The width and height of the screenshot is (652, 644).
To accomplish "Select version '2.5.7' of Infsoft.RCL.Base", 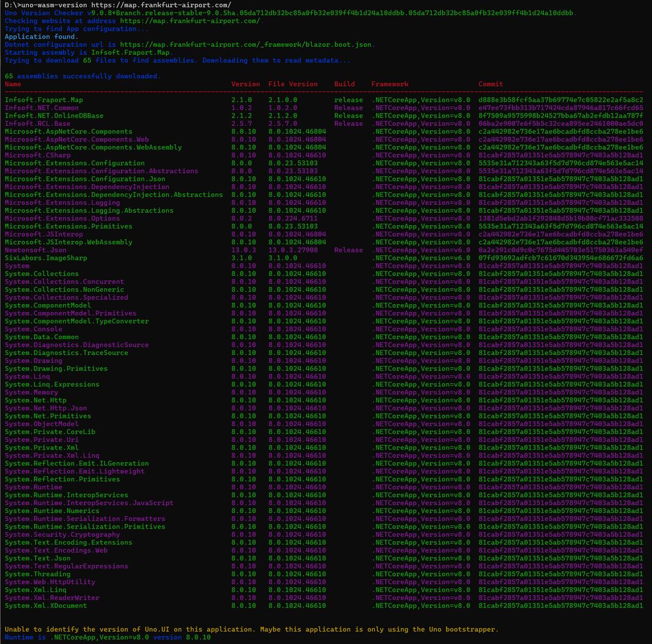I will click(x=242, y=123).
